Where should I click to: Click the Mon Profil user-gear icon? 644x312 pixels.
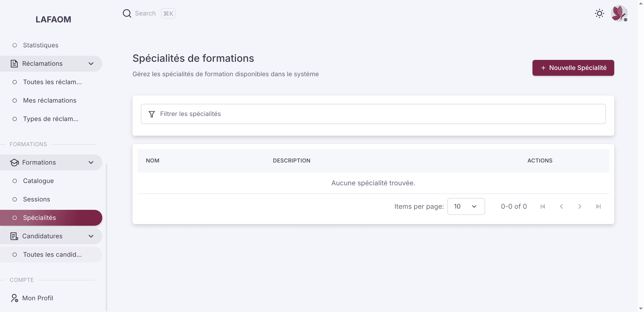[14, 298]
